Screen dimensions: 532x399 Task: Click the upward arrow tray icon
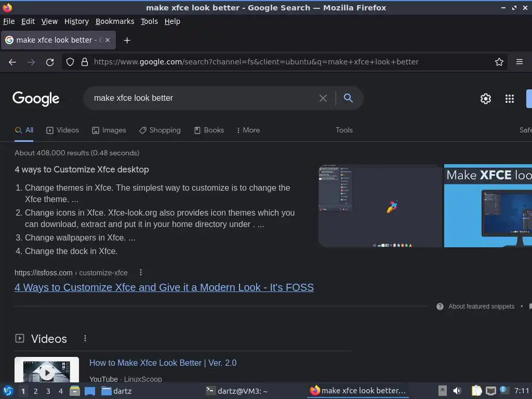tap(442, 391)
